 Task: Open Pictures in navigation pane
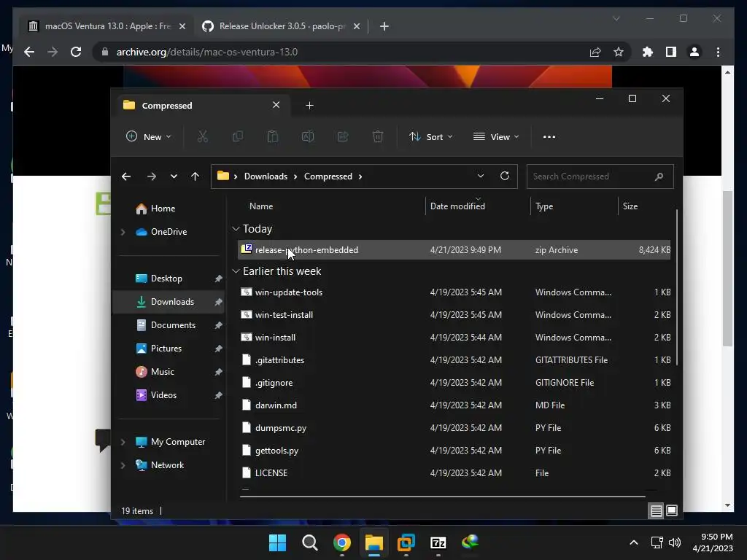pyautogui.click(x=166, y=349)
